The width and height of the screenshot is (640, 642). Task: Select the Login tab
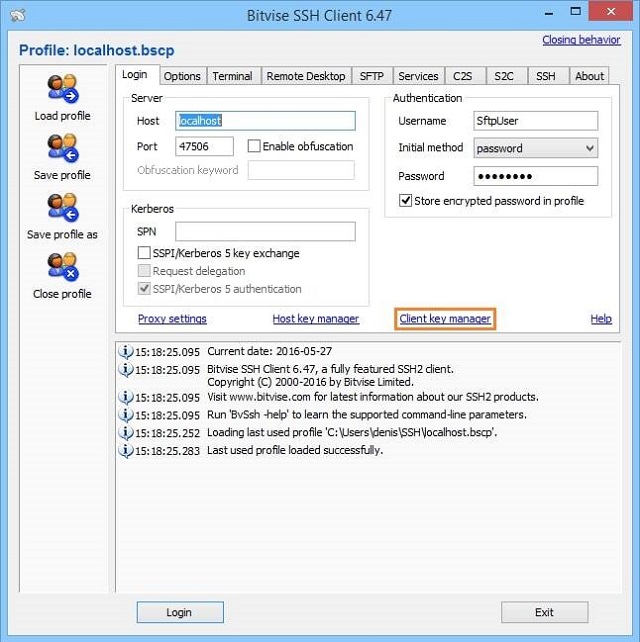pyautogui.click(x=135, y=75)
